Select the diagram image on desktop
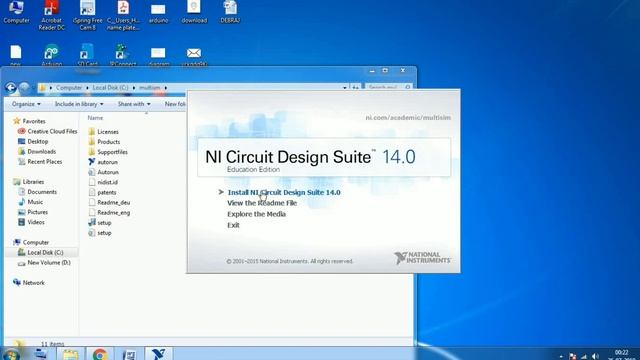 [x=158, y=55]
